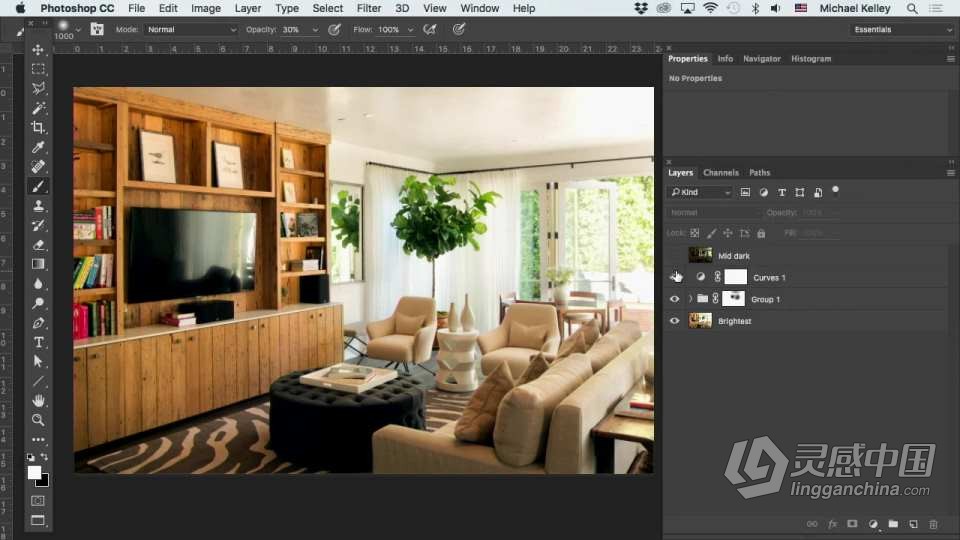Select the History Brush tool
The height and width of the screenshot is (540, 960).
coord(38,225)
